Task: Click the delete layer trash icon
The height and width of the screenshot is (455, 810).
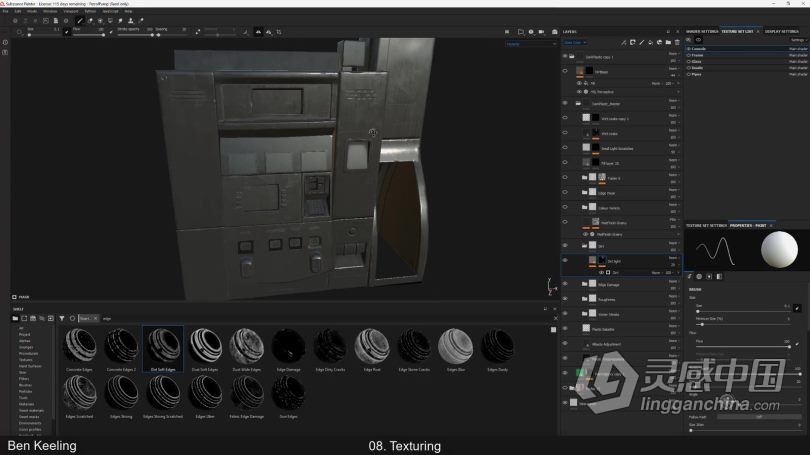Action: [677, 42]
